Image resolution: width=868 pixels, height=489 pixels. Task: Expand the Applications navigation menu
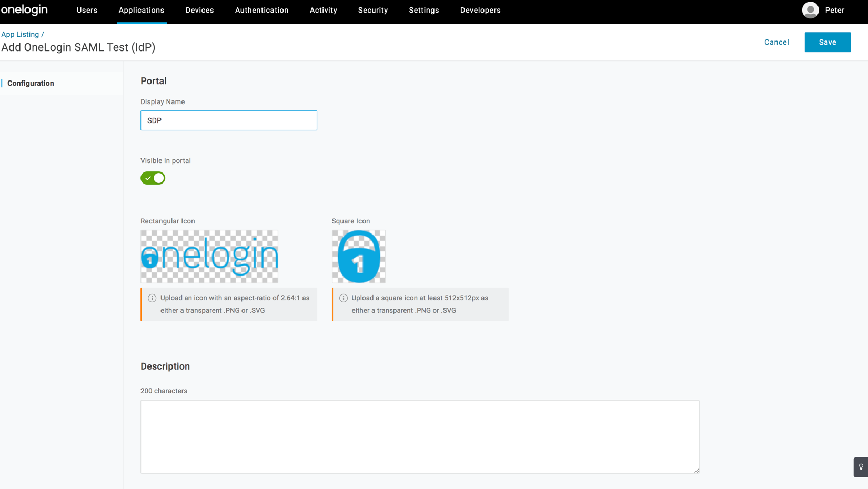pyautogui.click(x=141, y=10)
